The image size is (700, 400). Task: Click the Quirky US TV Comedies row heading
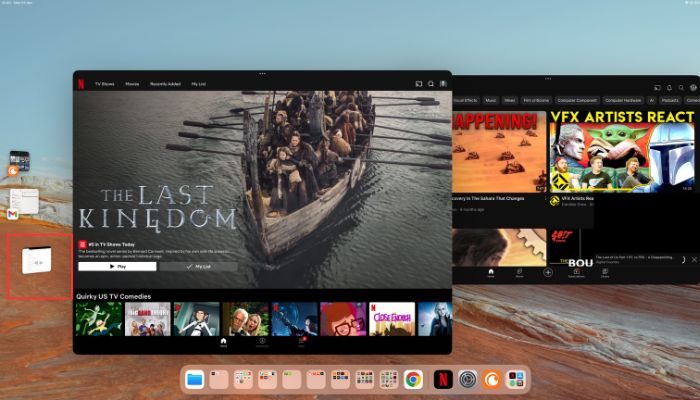click(113, 296)
